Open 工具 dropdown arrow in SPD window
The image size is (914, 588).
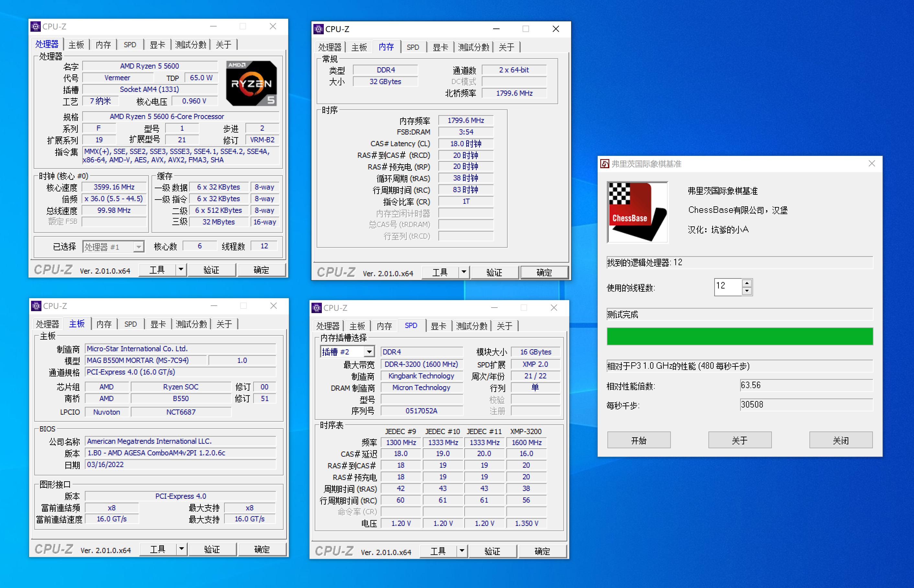(x=462, y=551)
